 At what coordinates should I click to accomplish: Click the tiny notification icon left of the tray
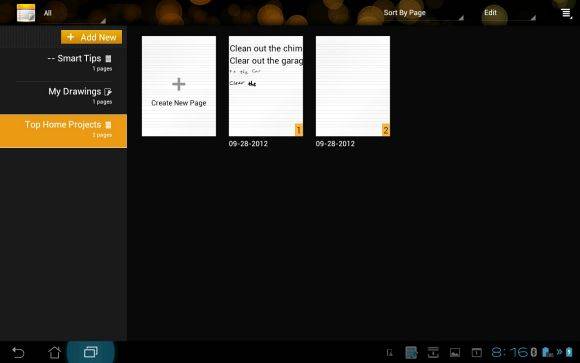[x=390, y=353]
